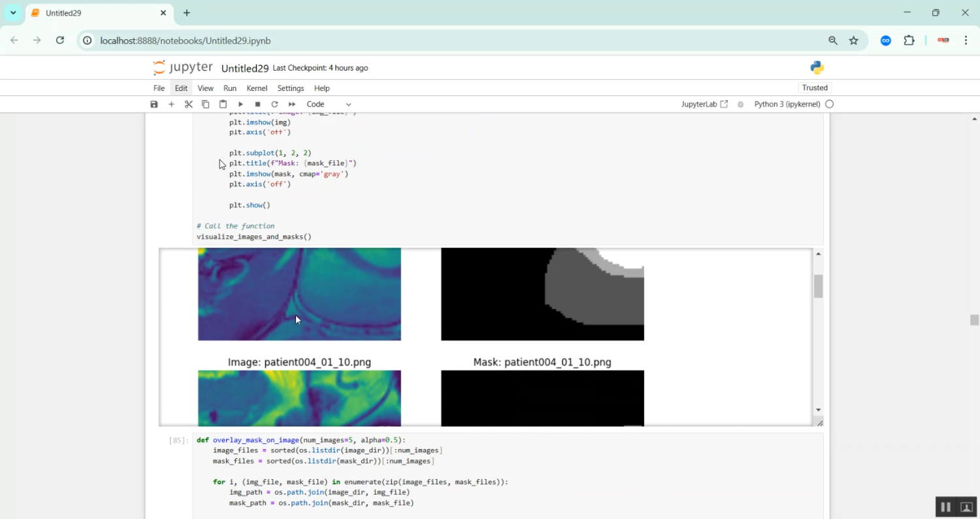Open the Edit menu

click(x=181, y=88)
